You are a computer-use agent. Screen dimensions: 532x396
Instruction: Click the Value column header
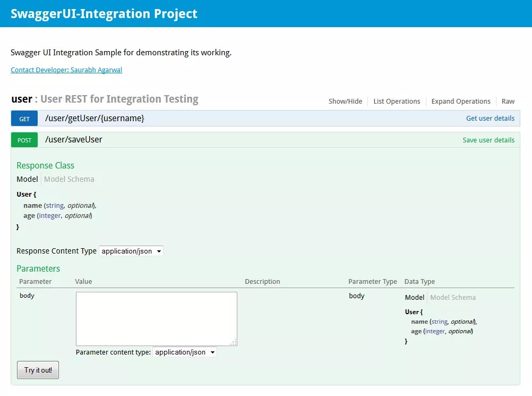(83, 282)
